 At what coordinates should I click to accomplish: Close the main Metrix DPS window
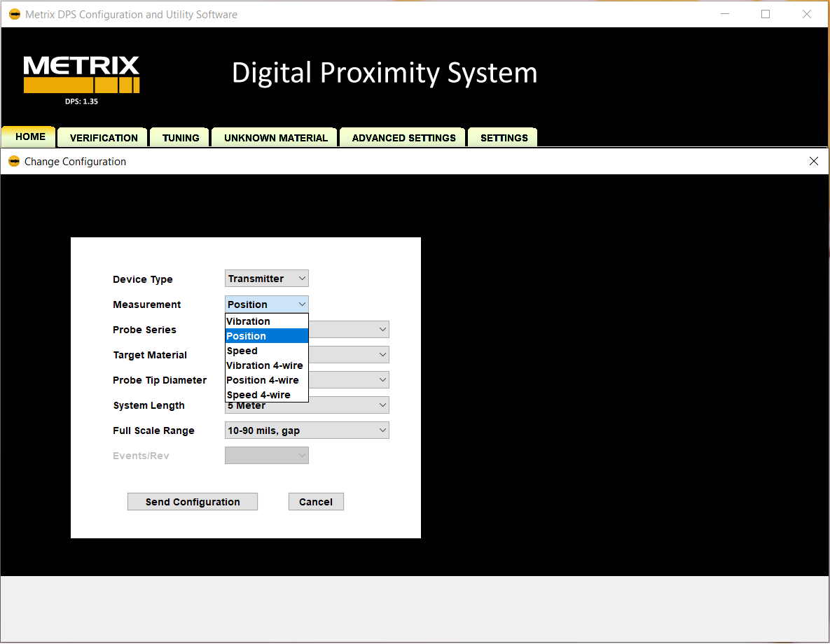click(806, 14)
